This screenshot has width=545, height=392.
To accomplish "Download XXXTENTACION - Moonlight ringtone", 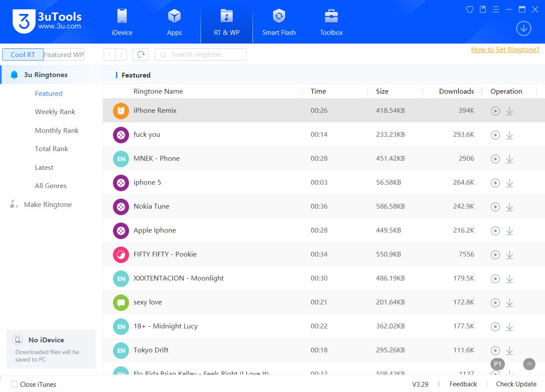I will click(x=510, y=279).
